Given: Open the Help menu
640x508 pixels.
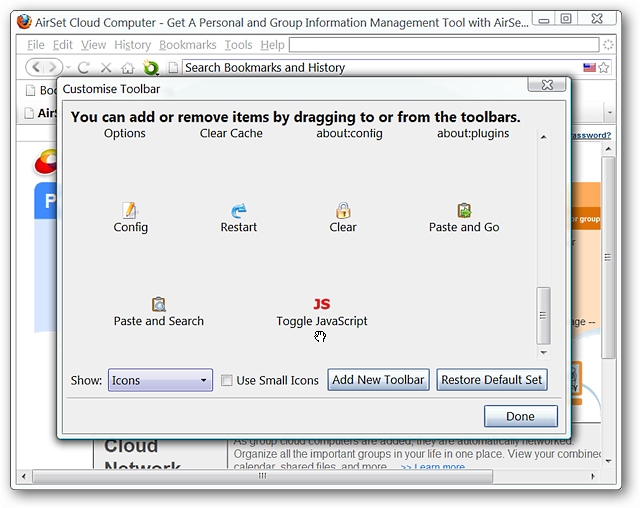Looking at the screenshot, I should point(272,44).
